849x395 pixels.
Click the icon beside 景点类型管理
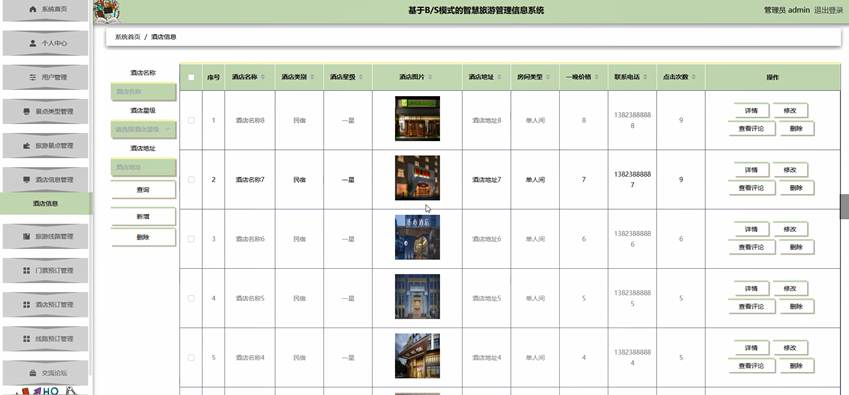point(27,111)
